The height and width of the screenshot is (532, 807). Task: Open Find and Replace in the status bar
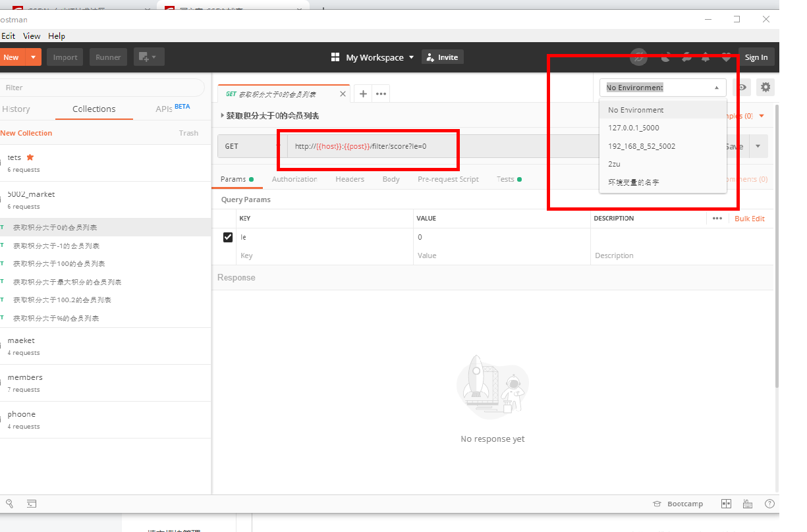[10, 504]
